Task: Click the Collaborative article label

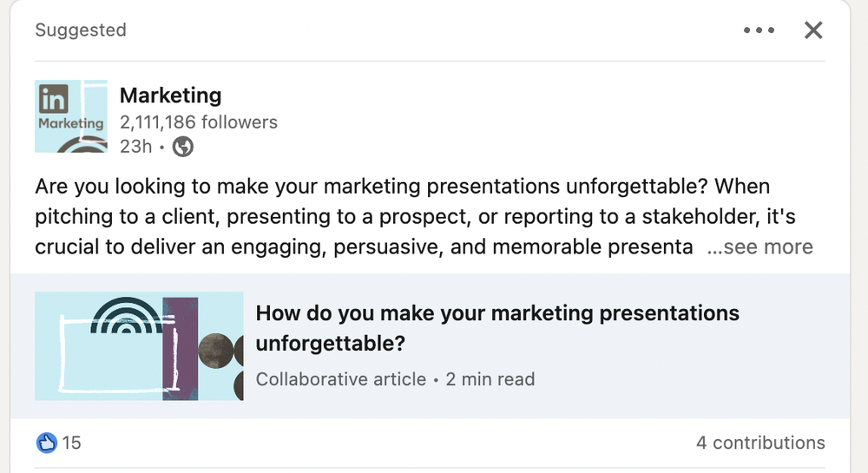Action: coord(341,379)
